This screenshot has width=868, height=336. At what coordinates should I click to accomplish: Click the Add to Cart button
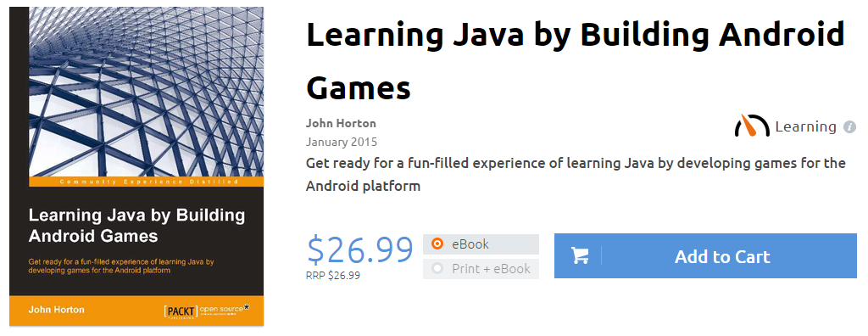tap(705, 255)
